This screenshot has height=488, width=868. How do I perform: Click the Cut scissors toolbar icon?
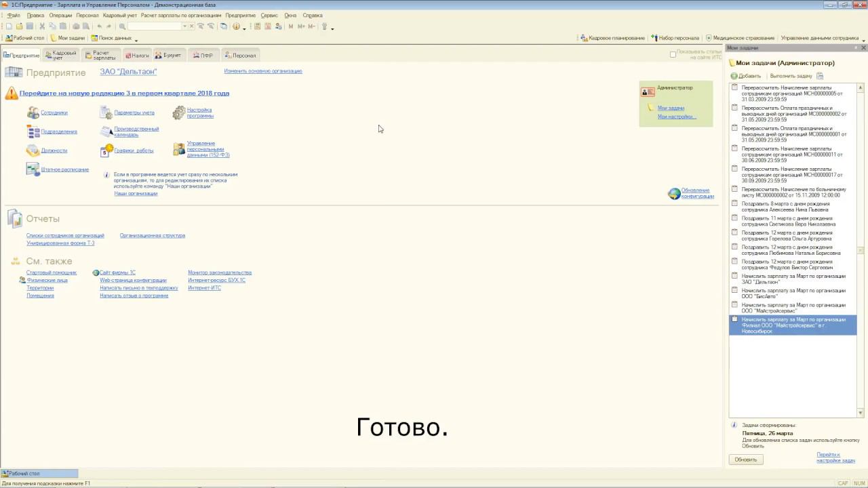42,26
